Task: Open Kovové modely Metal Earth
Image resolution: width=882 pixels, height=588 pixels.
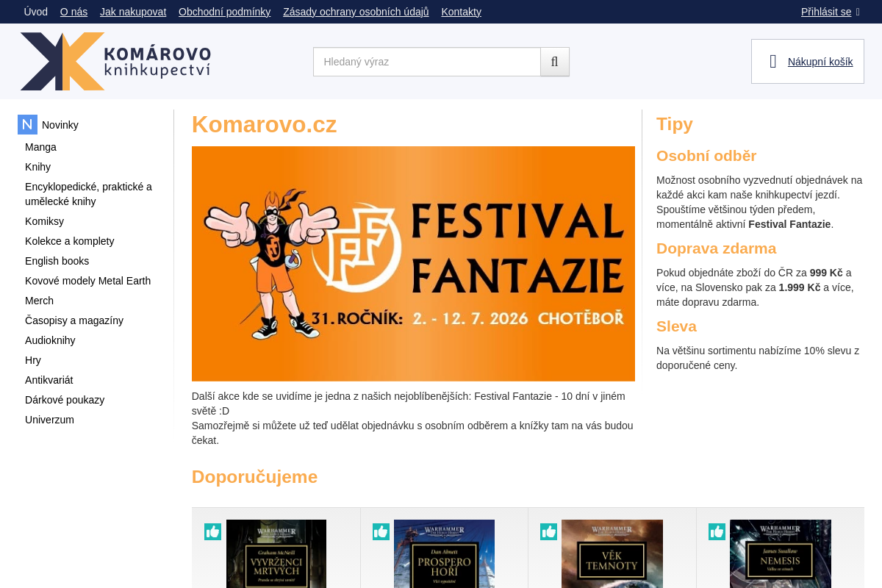Action: tap(87, 281)
